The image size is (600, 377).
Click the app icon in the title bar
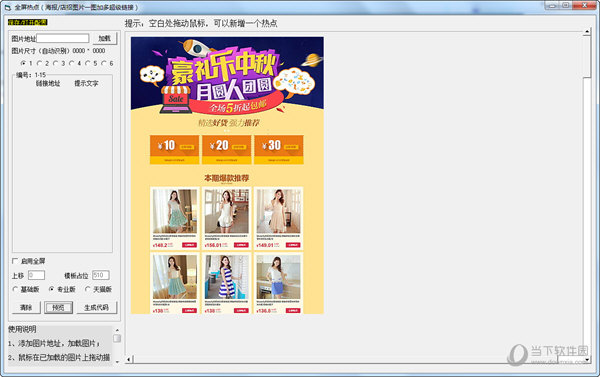[x=7, y=7]
